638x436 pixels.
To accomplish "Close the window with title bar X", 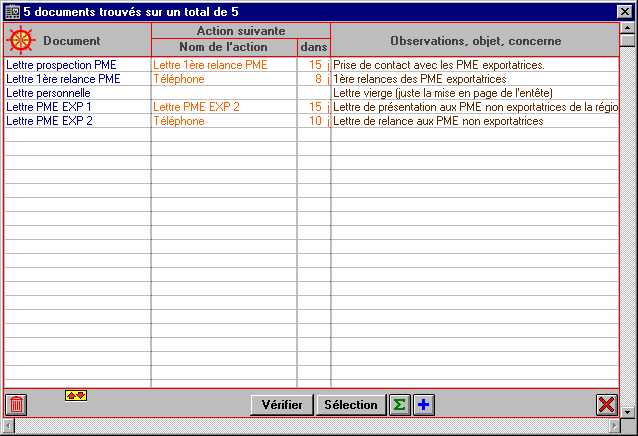I will (624, 12).
